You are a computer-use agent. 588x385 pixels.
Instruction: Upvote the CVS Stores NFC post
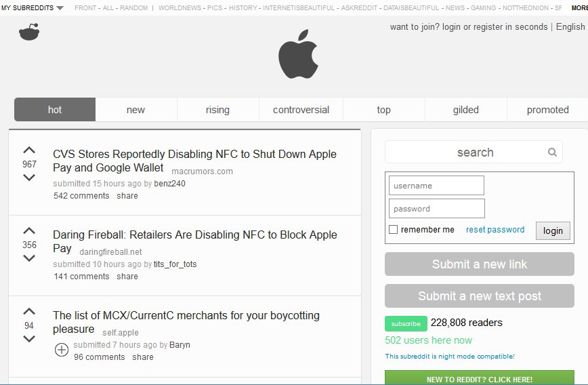(x=29, y=150)
